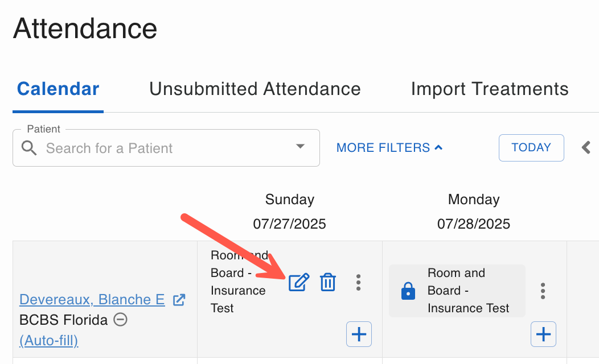Image resolution: width=599 pixels, height=364 pixels.
Task: Open Blanche Devereaux profile in new window
Action: point(179,300)
